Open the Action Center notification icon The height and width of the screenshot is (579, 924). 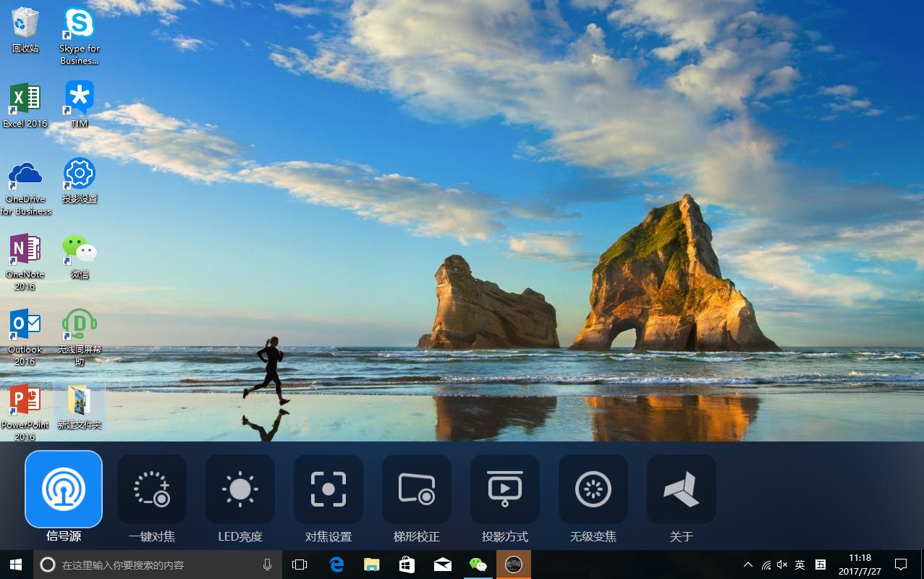pyautogui.click(x=901, y=565)
